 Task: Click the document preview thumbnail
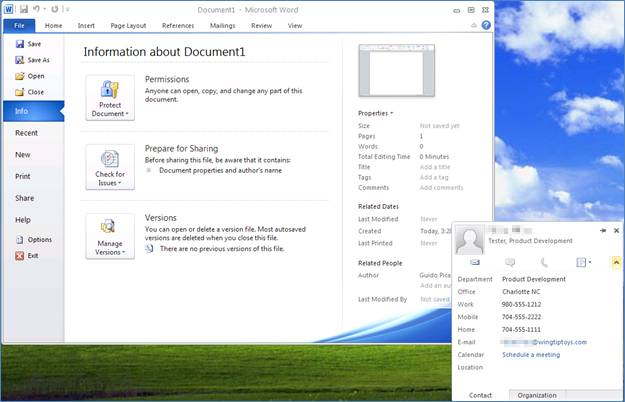point(397,71)
